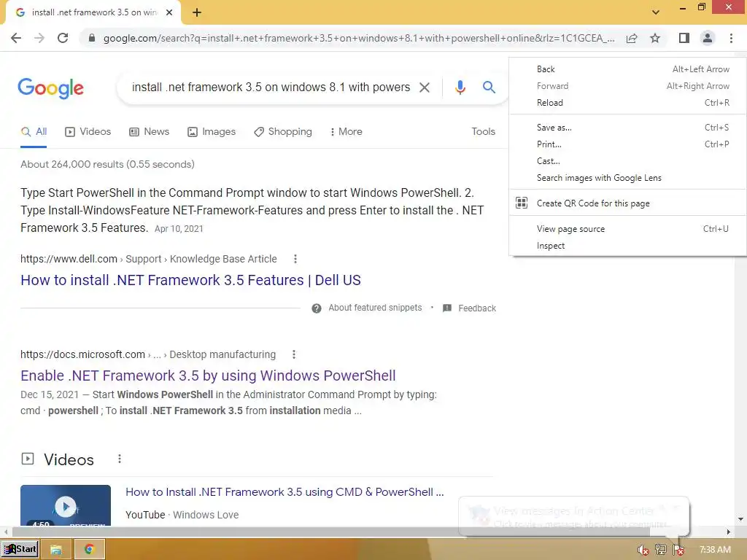
Task: Open Dell result options three-dot menu
Action: pos(295,259)
